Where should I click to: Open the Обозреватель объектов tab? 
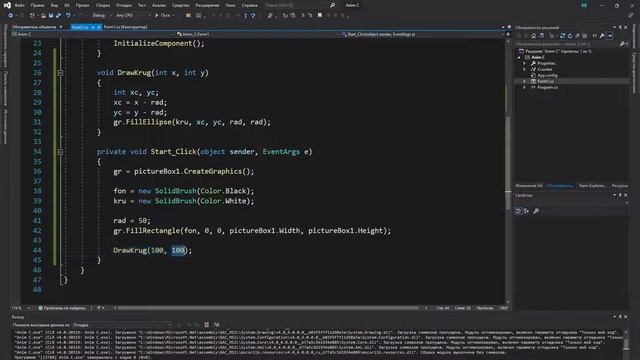(34, 27)
